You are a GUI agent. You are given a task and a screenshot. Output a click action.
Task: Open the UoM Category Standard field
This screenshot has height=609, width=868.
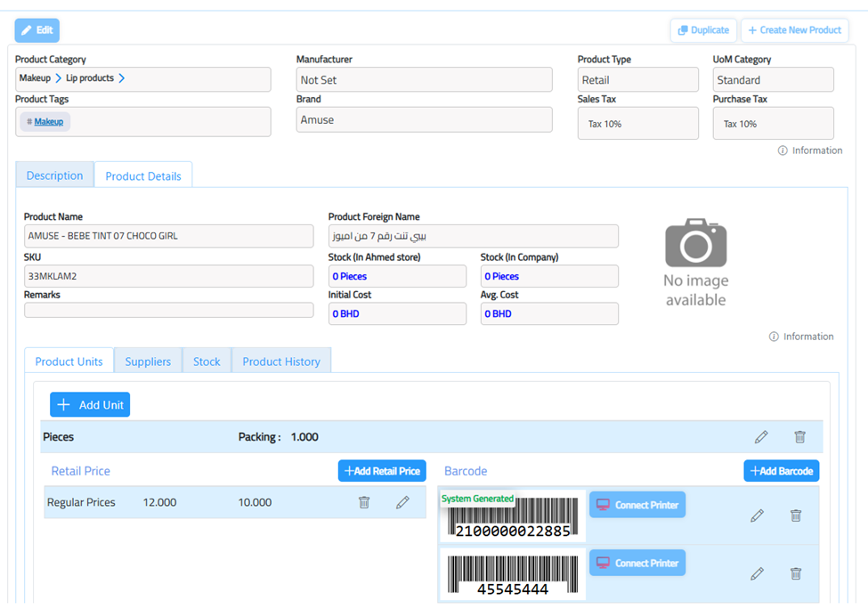(773, 80)
